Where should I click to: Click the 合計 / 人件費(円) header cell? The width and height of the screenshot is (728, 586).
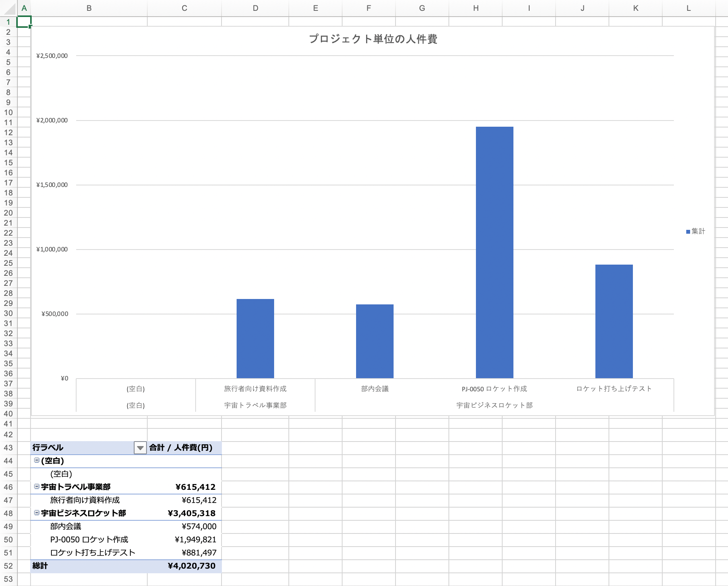[181, 448]
